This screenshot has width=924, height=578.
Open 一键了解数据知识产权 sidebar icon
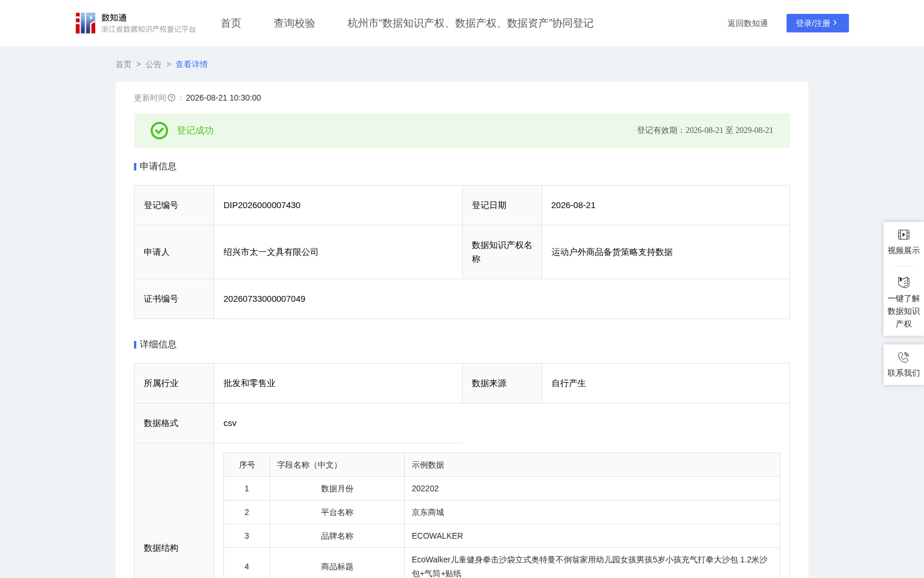[904, 283]
